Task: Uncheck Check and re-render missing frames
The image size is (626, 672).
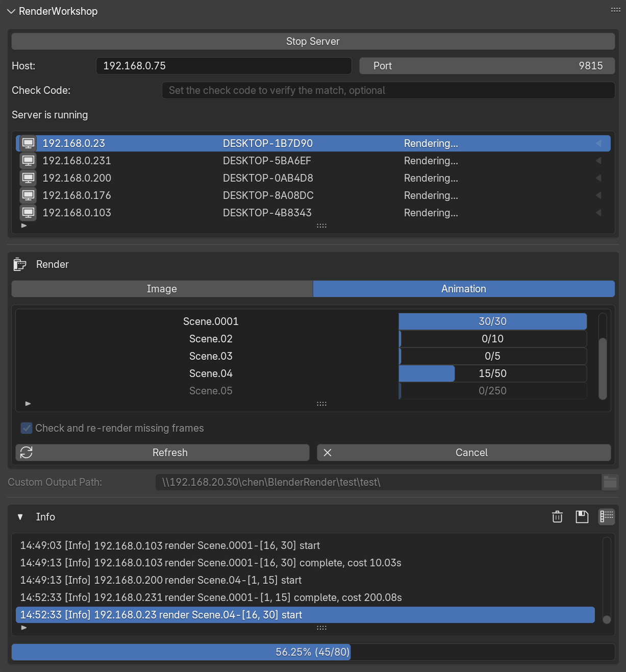Action: (27, 428)
